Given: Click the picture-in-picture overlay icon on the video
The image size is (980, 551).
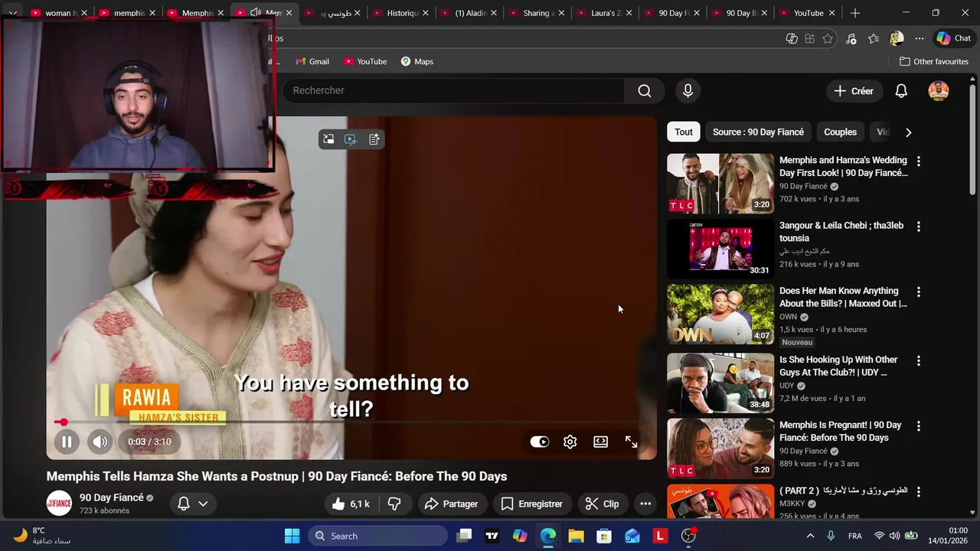Looking at the screenshot, I should 328,139.
